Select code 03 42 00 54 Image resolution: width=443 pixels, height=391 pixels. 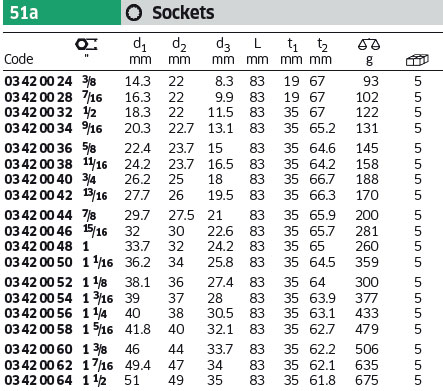38,298
